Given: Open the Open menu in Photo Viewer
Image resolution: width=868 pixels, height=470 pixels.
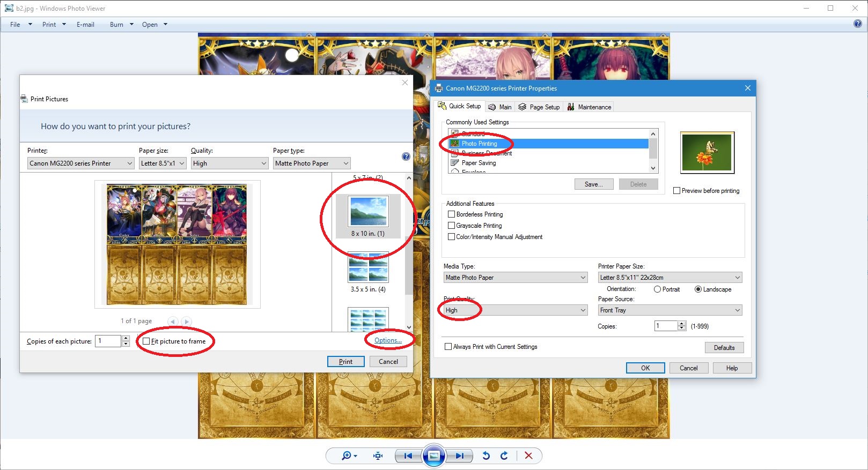Looking at the screenshot, I should (155, 24).
